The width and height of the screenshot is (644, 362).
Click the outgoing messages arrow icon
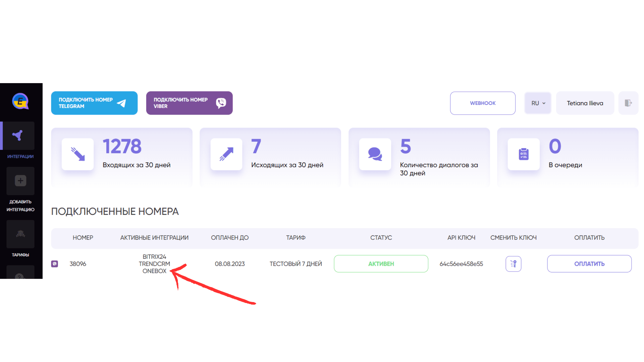click(x=226, y=154)
